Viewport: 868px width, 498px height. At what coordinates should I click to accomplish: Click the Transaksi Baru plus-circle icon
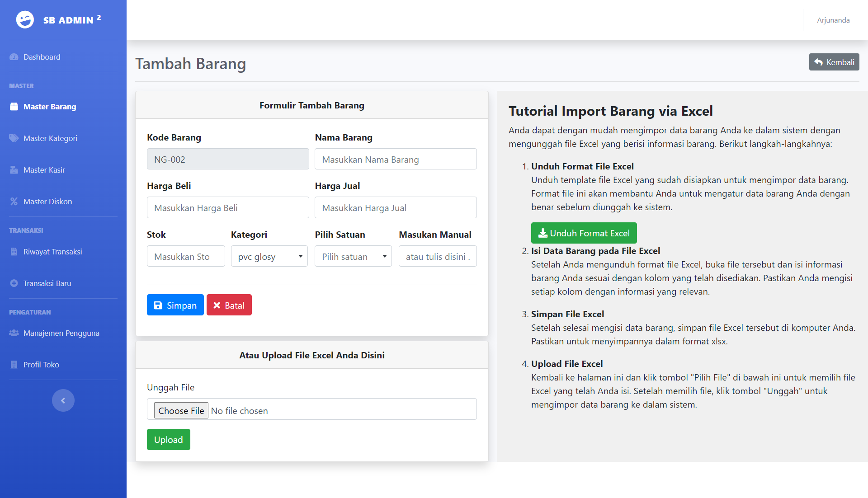pyautogui.click(x=14, y=283)
